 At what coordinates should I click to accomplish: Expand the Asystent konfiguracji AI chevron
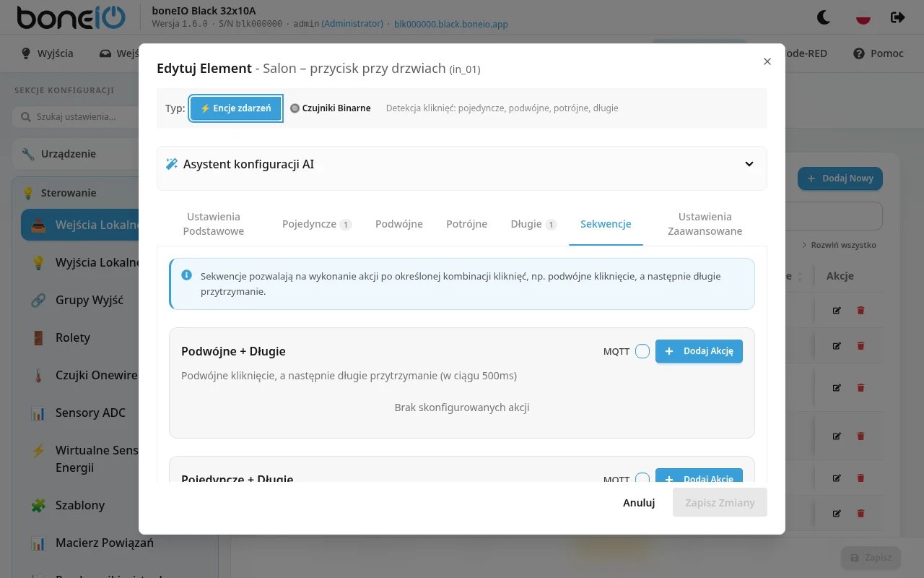[x=749, y=164]
